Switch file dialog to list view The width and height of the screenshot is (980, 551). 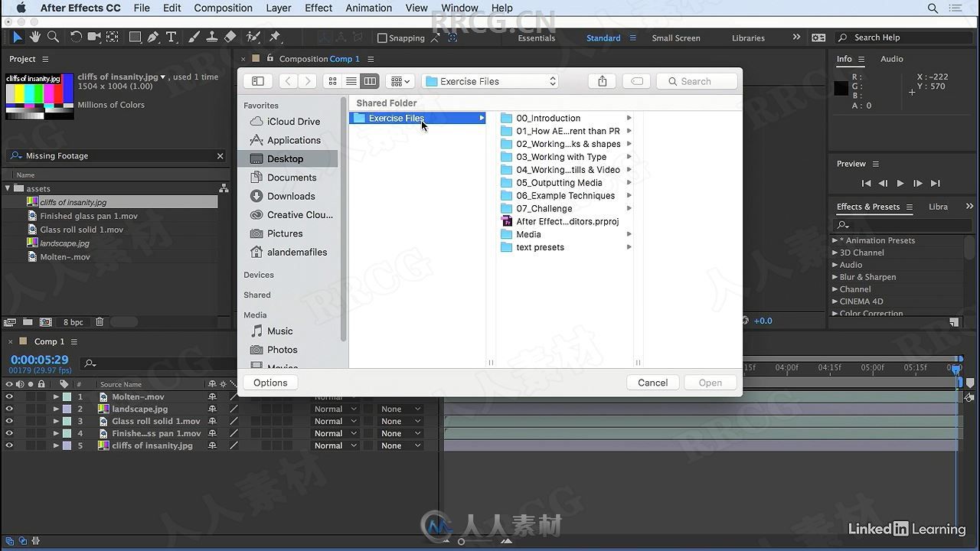coord(351,81)
